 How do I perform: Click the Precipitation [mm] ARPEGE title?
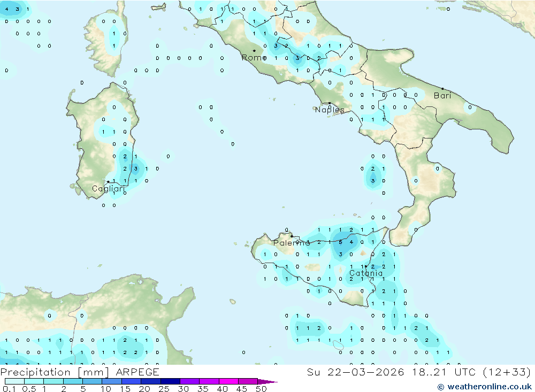(x=80, y=372)
